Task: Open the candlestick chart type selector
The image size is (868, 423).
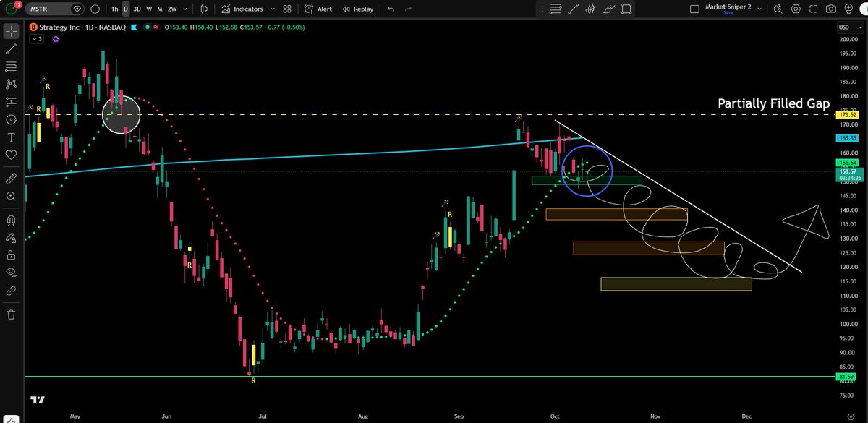Action: tap(204, 9)
